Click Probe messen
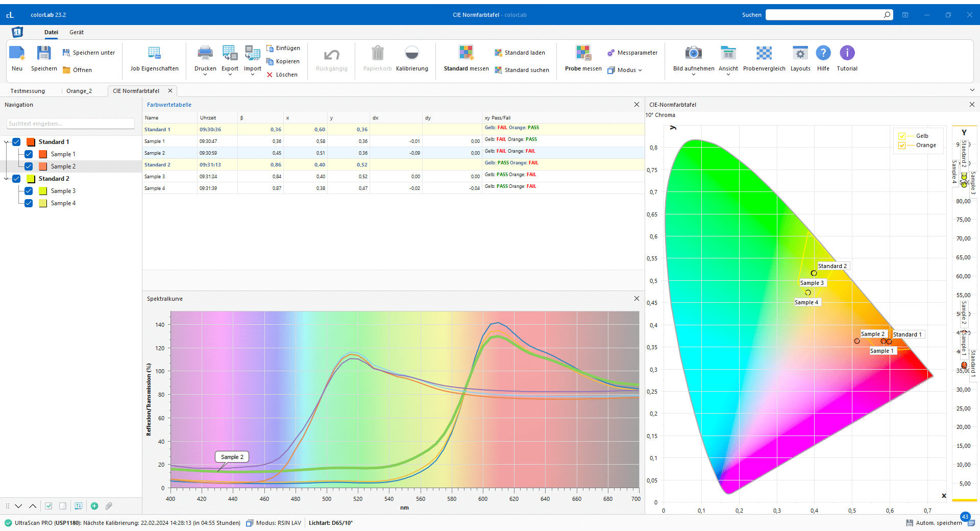This screenshot has width=980, height=531. pyautogui.click(x=583, y=58)
